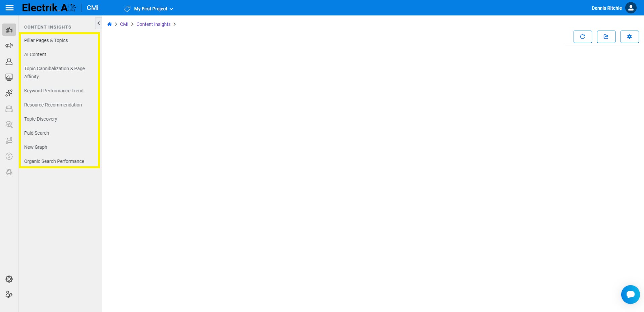Open Topic Discovery from the list

[41, 119]
